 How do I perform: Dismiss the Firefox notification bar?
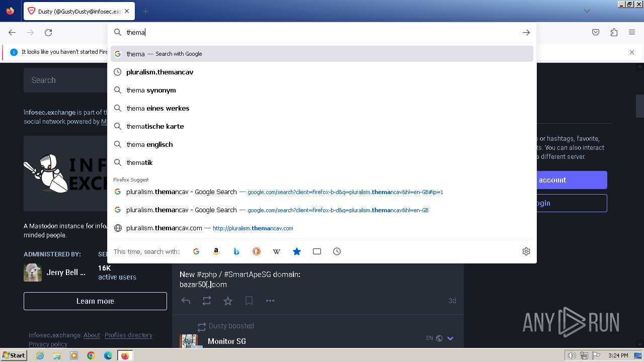coord(632,52)
